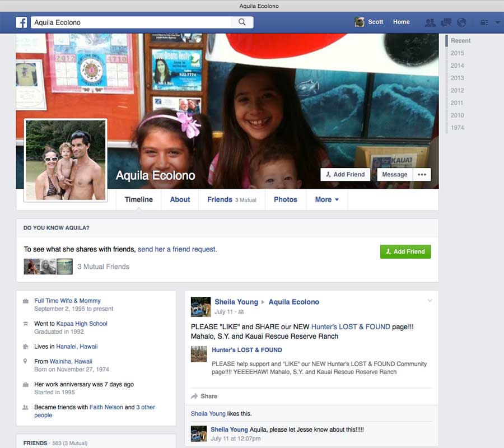The image size is (504, 448).
Task: Jump to 2012 in timeline sidebar
Action: [457, 91]
